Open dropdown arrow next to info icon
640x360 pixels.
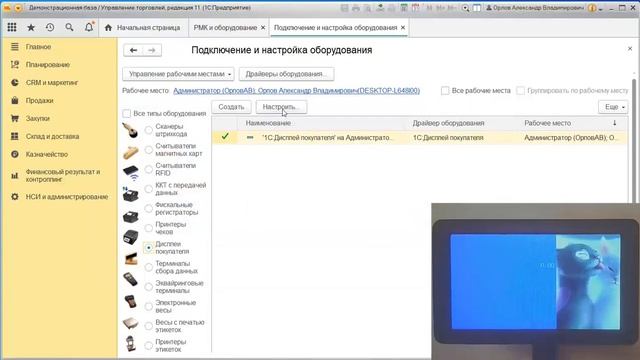point(601,9)
